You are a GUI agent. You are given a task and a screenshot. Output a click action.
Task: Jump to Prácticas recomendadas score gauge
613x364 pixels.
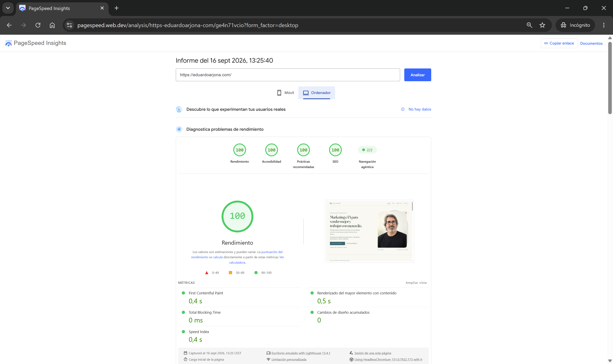[303, 150]
